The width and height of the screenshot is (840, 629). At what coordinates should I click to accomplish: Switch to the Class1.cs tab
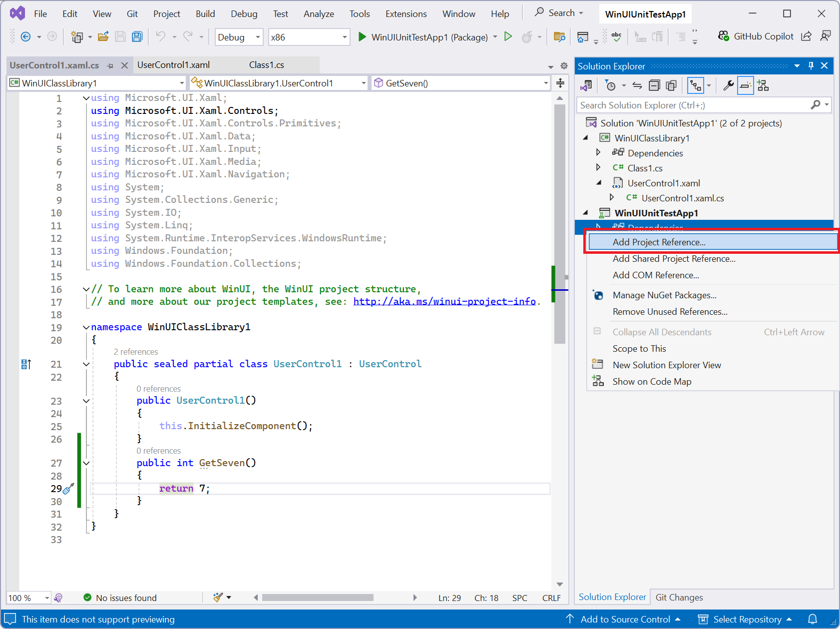pos(267,65)
